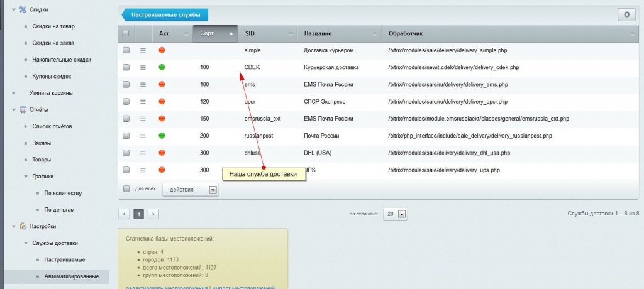The image size is (644, 289).
Task: Check the checkbox for the cpcr row
Action: tap(126, 101)
